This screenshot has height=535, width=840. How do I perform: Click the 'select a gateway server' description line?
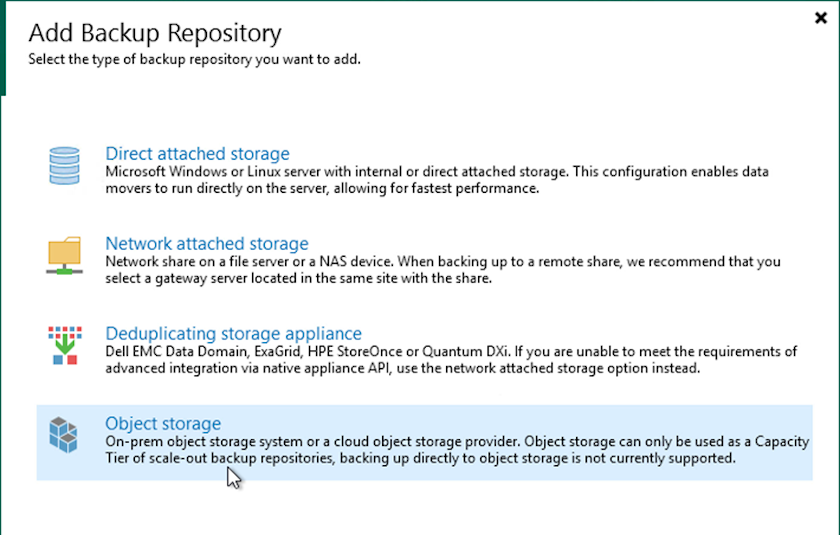(298, 278)
